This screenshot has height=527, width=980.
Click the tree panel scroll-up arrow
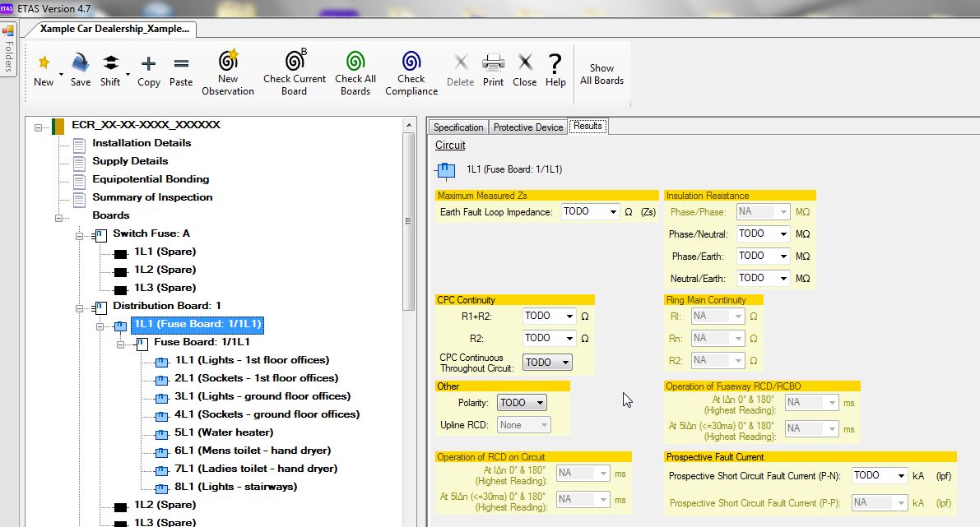click(x=409, y=125)
